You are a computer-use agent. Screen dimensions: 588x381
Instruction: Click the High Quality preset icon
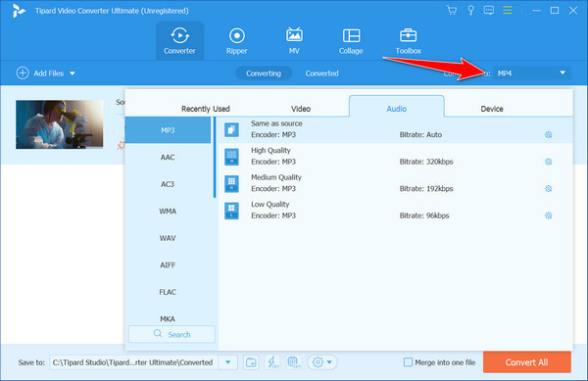coord(231,157)
